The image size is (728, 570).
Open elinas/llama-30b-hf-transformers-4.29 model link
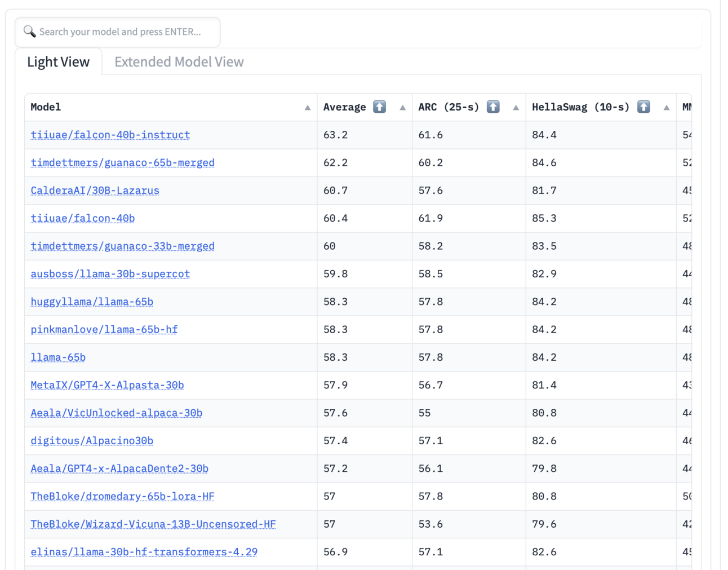click(144, 551)
